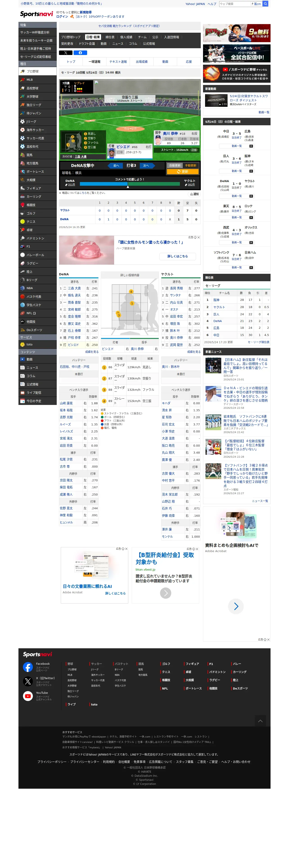Viewport: 289px width, 868px height.
Task: Open the 応援 tab
Action: point(189,62)
